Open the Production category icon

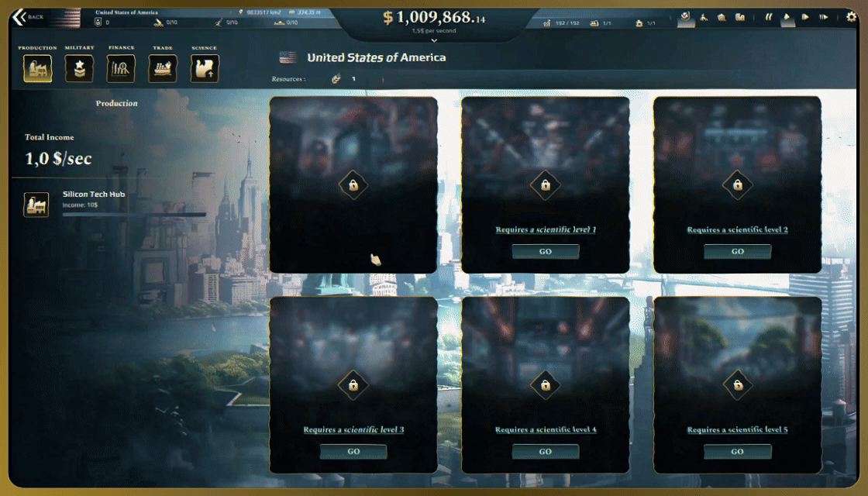click(x=38, y=69)
